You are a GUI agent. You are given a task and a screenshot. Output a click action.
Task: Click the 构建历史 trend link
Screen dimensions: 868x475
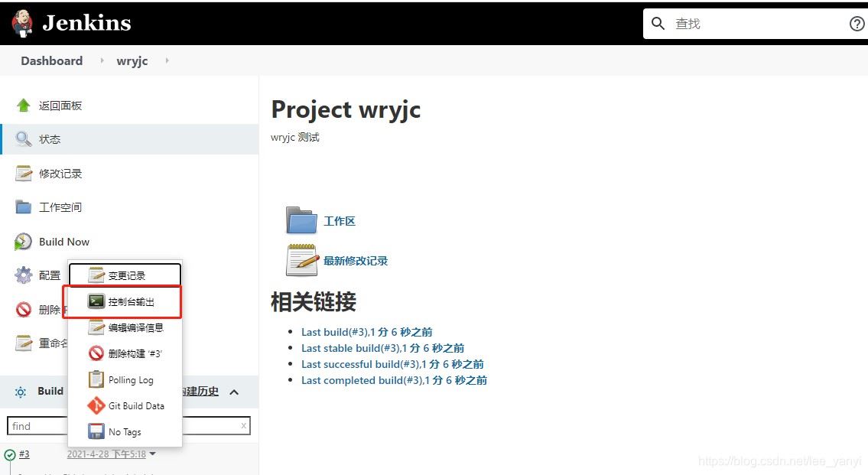(x=200, y=391)
